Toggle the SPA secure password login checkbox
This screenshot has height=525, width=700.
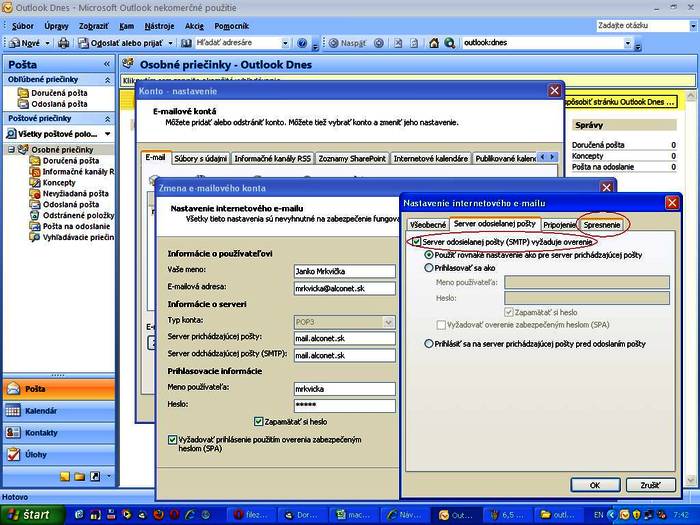172,440
